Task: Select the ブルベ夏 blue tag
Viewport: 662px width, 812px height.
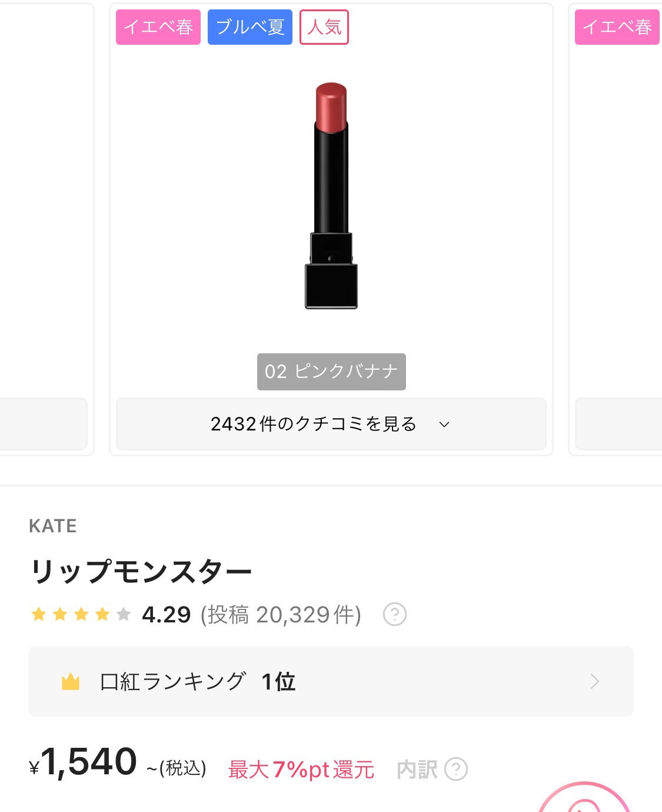Action: [250, 27]
